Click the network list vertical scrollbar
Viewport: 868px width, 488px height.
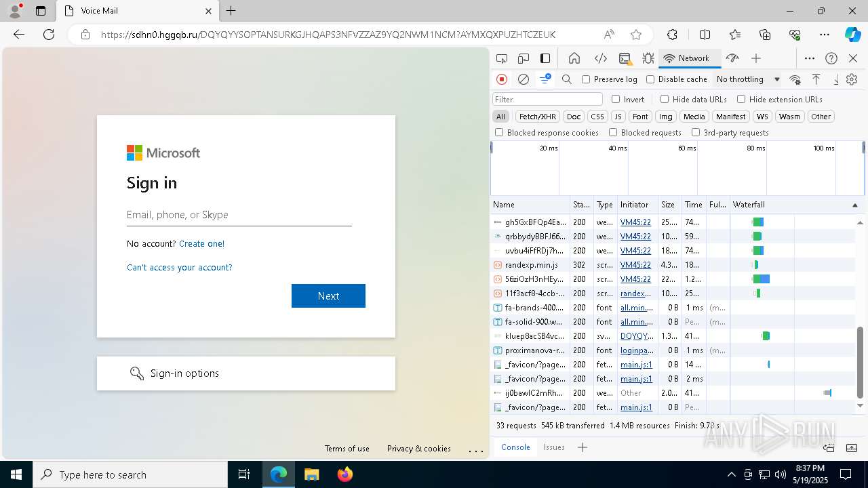tap(861, 363)
